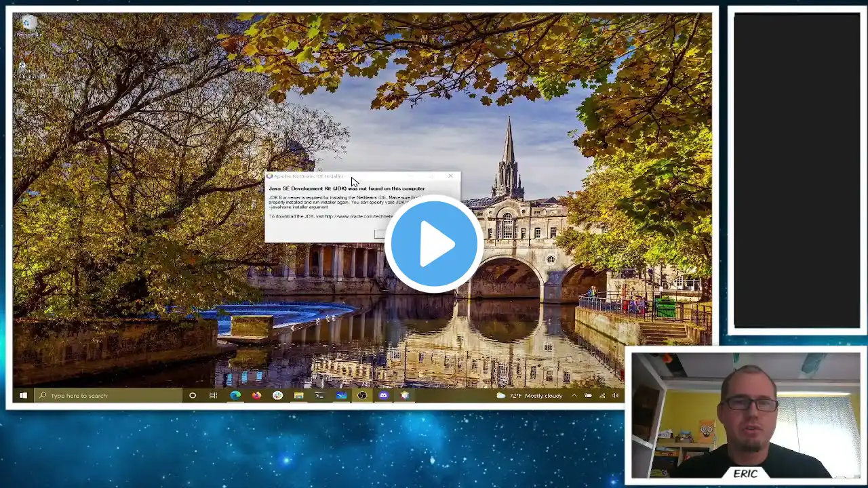Click the Apache NetBeans IDE Installer title bar
868x488 pixels.
362,176
